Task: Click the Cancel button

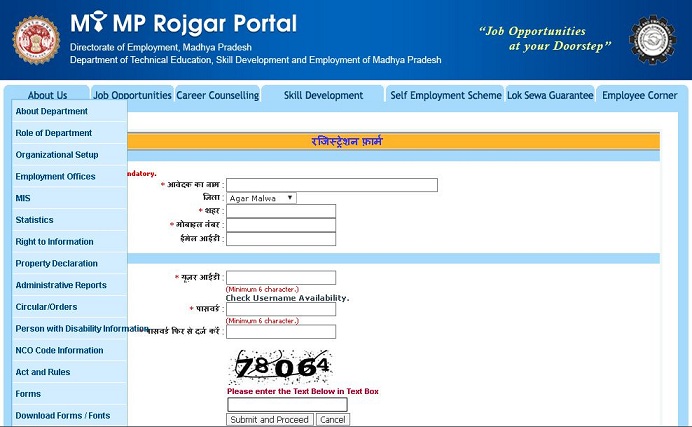Action: [333, 420]
